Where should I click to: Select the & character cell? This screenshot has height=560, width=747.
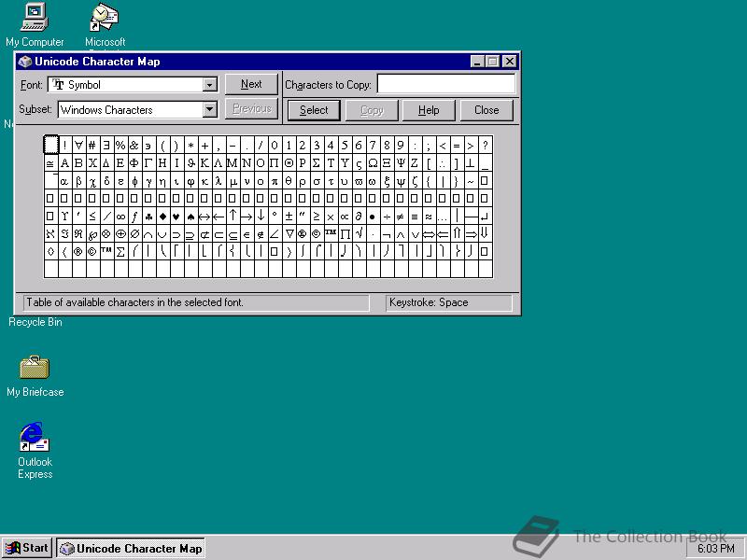pos(134,145)
